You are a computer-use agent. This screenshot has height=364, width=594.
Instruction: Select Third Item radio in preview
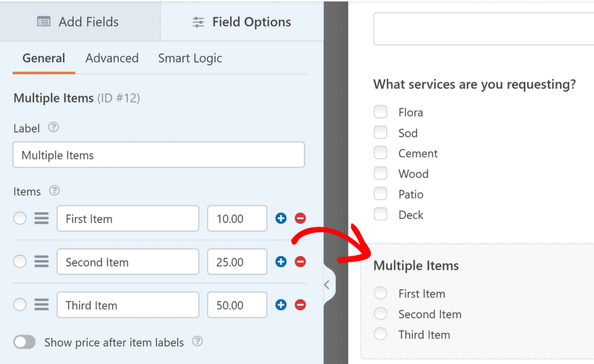point(381,334)
